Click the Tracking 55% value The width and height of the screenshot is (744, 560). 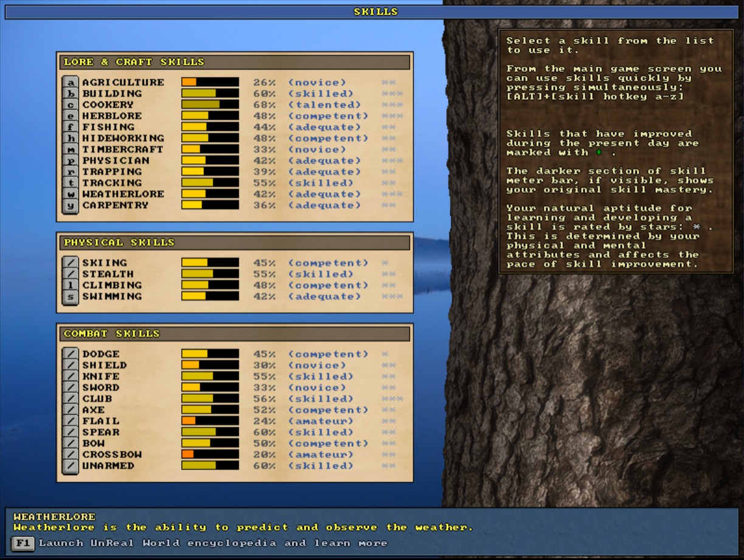pyautogui.click(x=264, y=183)
